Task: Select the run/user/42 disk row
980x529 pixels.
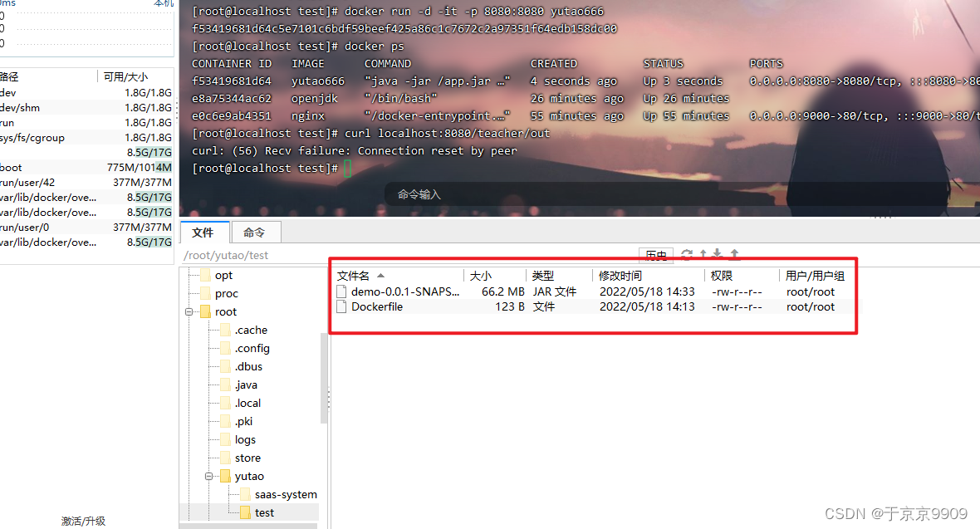Action: tap(86, 183)
